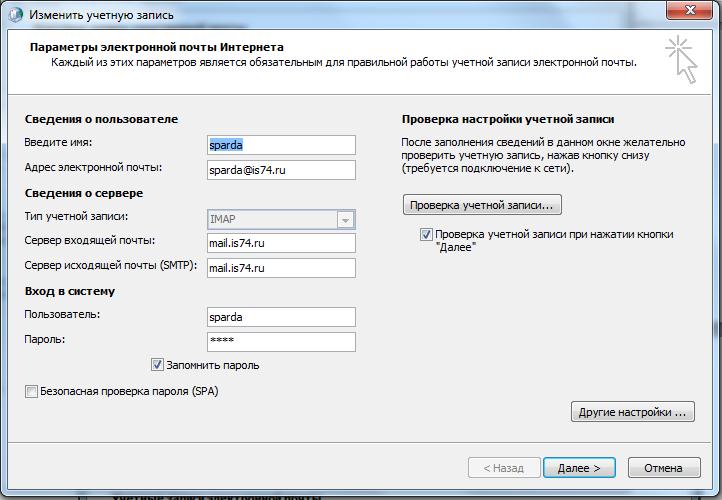722x500 pixels.
Task: Uncheck 'Проверка учетной записи при нажатии кнопки Далее'
Action: coord(427,235)
